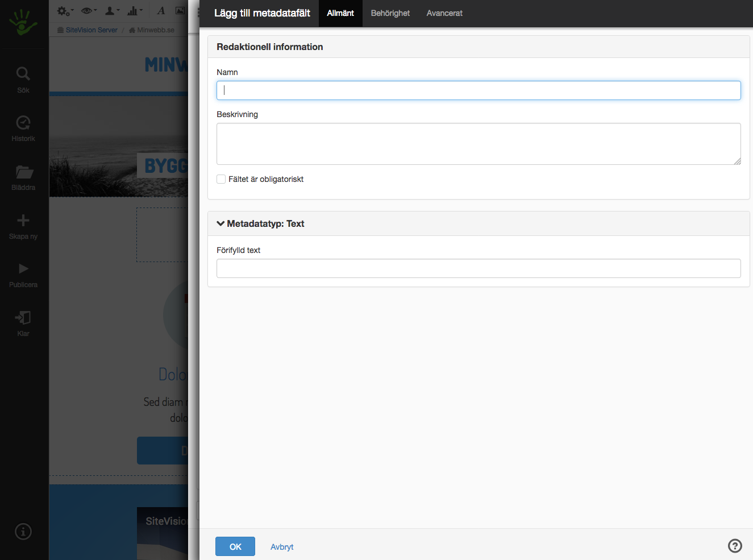
Task: Open the help question mark icon
Action: (735, 546)
